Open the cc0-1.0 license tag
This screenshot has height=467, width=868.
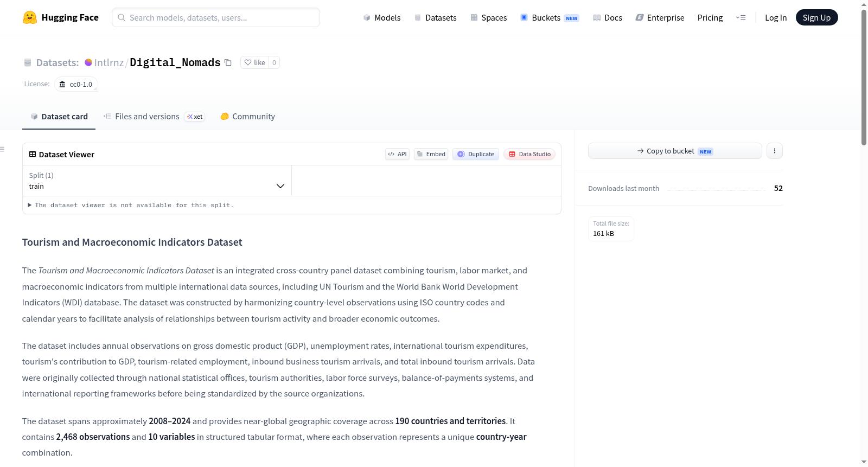pyautogui.click(x=76, y=84)
